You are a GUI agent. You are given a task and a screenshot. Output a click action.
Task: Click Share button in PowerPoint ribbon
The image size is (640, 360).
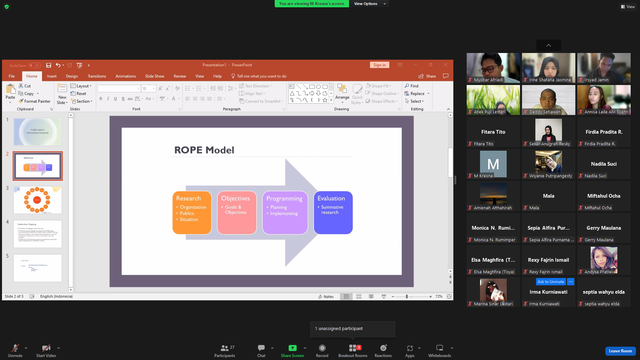(427, 76)
